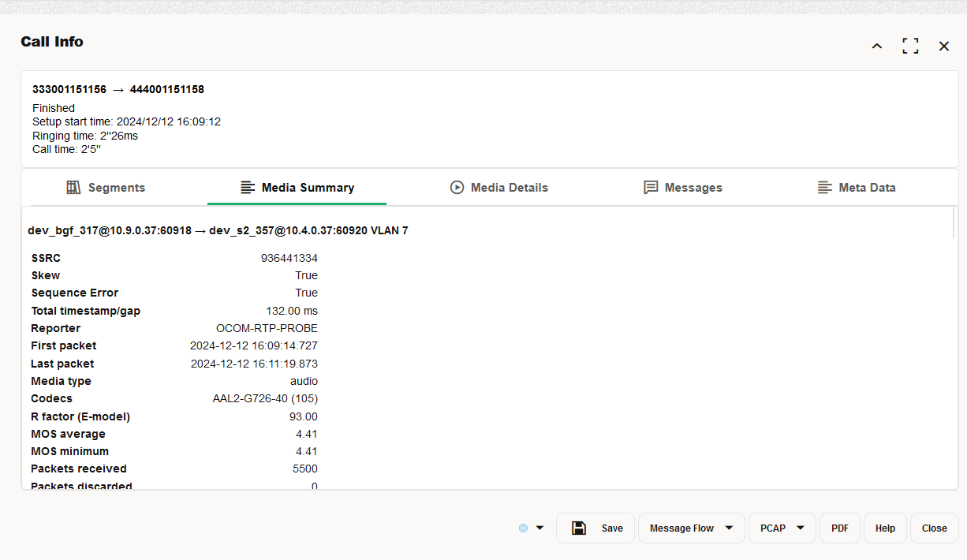Viewport: 967px width, 560px height.
Task: Click the Save floppy disk icon
Action: [x=580, y=528]
